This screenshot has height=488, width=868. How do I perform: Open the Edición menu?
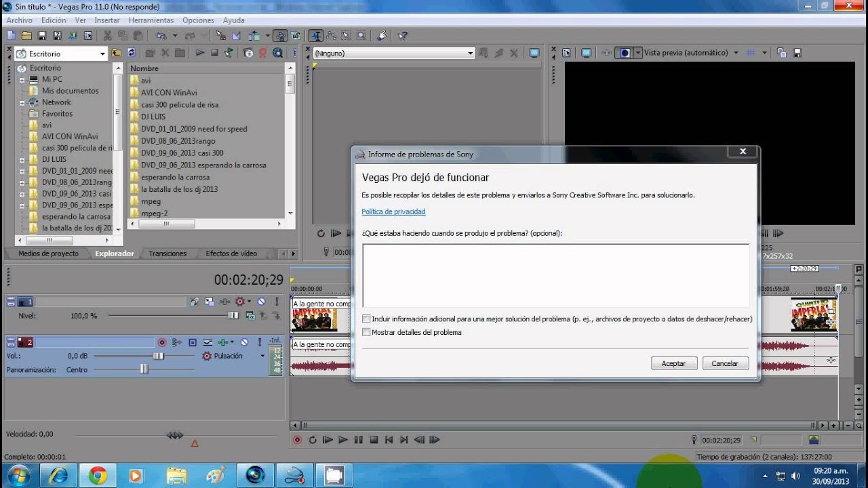click(x=54, y=20)
